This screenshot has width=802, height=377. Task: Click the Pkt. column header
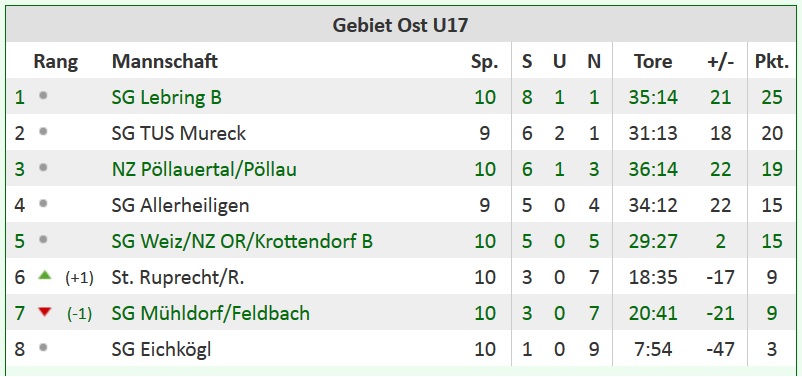(x=772, y=61)
